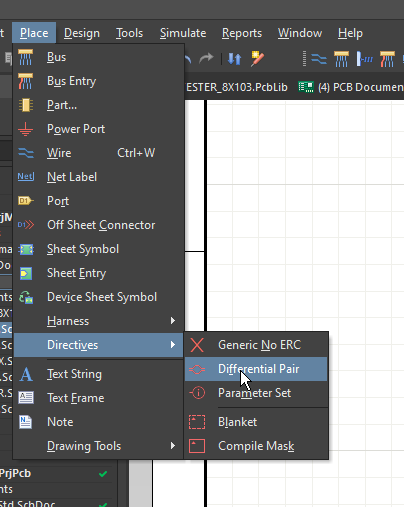
Task: Select Power Port menu entry
Action: pos(99,129)
